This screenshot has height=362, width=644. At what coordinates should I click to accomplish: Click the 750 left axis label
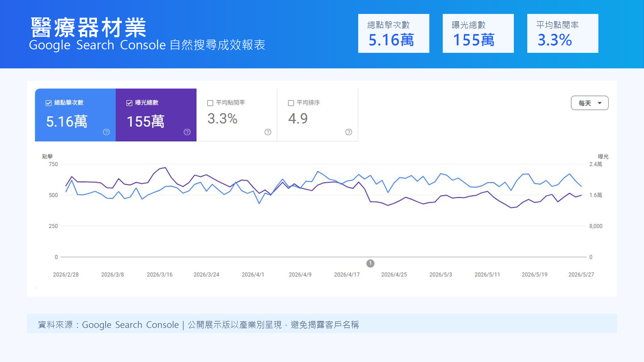53,164
